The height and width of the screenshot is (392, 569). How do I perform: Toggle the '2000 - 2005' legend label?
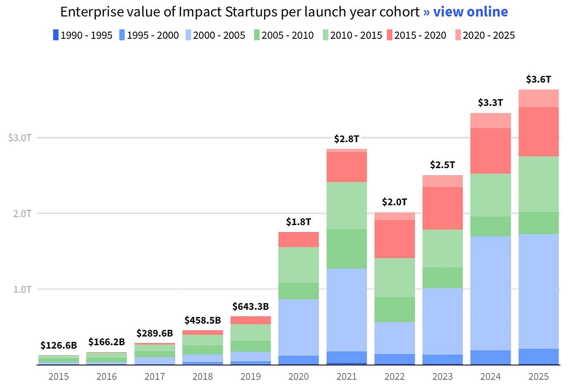click(x=219, y=35)
